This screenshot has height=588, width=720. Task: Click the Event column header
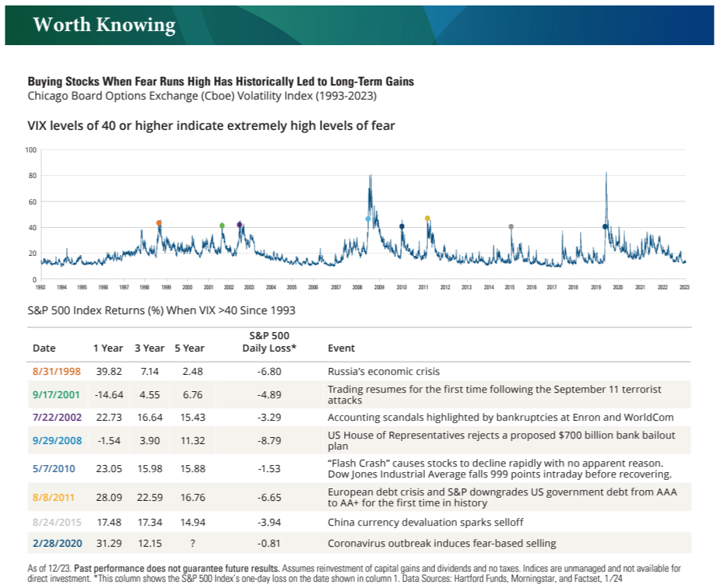(341, 348)
